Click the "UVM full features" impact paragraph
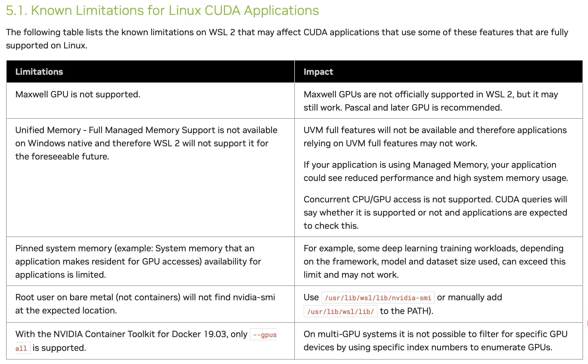Viewport: 588px width, 364px height. 435,136
